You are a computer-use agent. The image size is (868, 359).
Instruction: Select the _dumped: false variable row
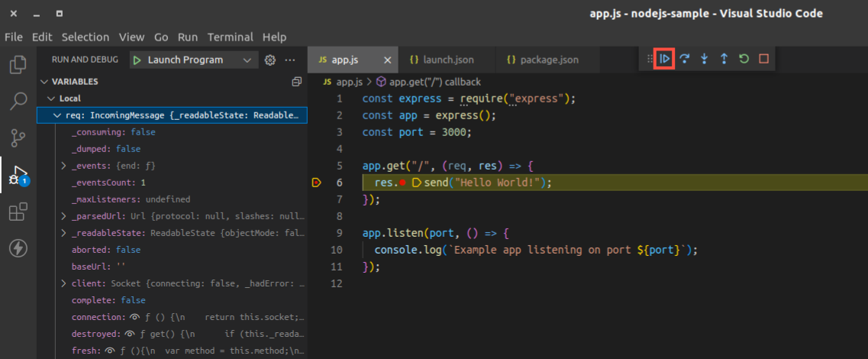tap(172, 149)
